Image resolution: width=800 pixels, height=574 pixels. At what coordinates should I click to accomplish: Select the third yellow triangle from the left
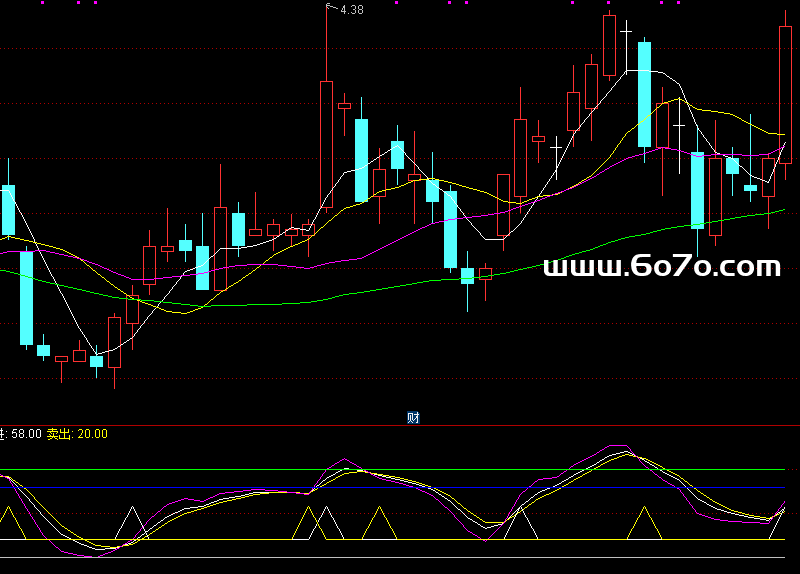point(378,524)
